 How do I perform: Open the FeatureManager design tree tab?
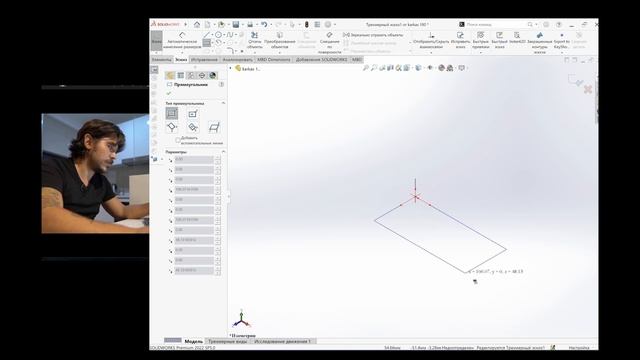170,76
